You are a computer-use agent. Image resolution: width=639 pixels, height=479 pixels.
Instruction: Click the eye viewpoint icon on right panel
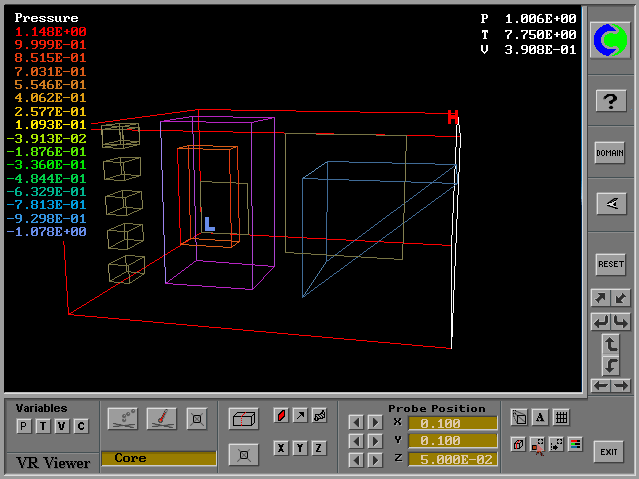[610, 204]
